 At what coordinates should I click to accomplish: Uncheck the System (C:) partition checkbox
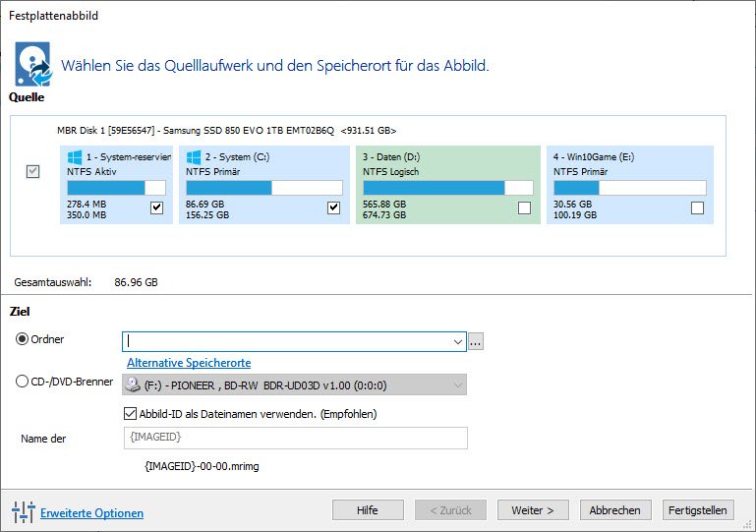(x=333, y=207)
